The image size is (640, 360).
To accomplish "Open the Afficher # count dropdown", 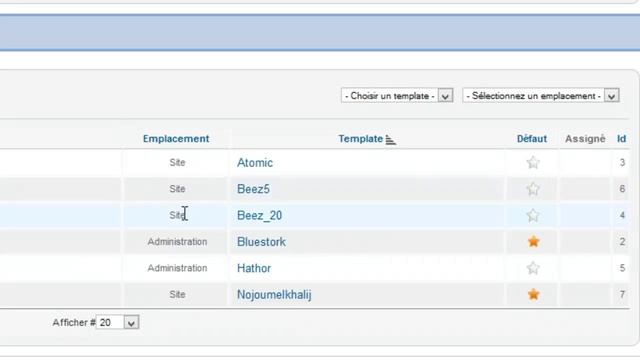I will (x=118, y=322).
